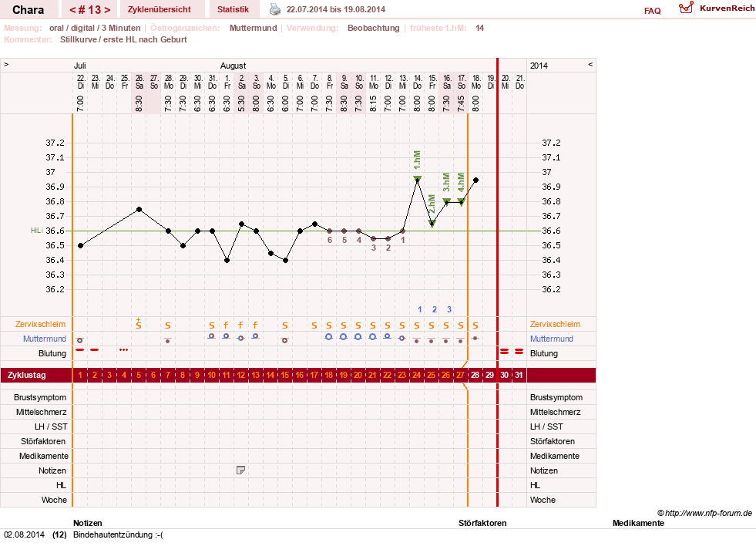Click the S+ cervical mucus entry on July 26

click(139, 324)
